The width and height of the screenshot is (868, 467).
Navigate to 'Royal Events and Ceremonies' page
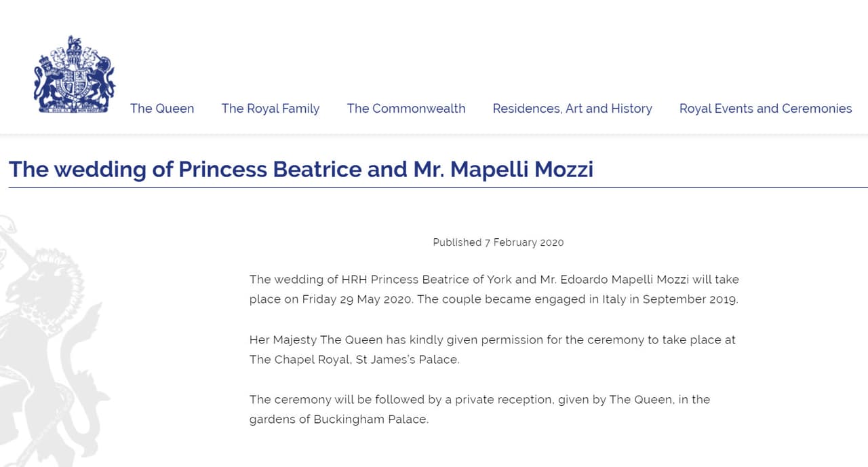[765, 109]
